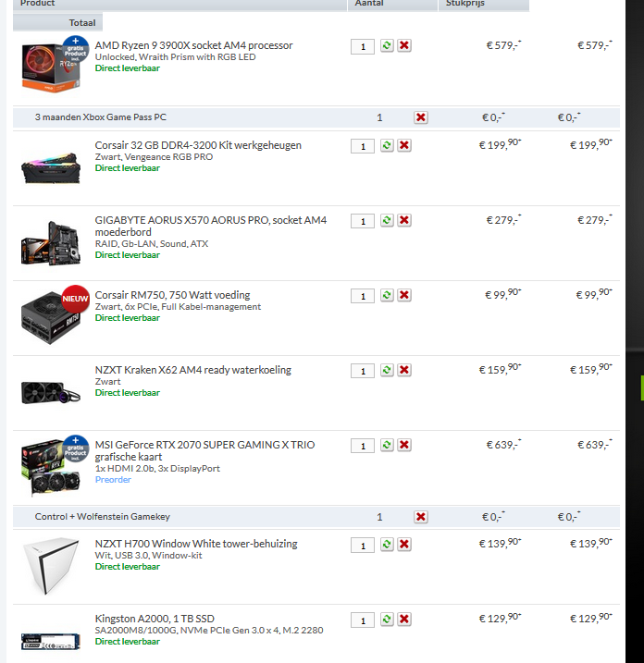This screenshot has height=663, width=644.
Task: Delete the 3 maanden Xbox Game Pass PC item
Action: 421,117
